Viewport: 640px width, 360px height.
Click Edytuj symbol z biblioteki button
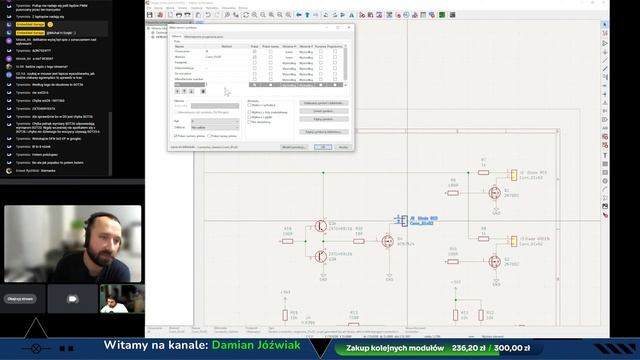coord(324,132)
